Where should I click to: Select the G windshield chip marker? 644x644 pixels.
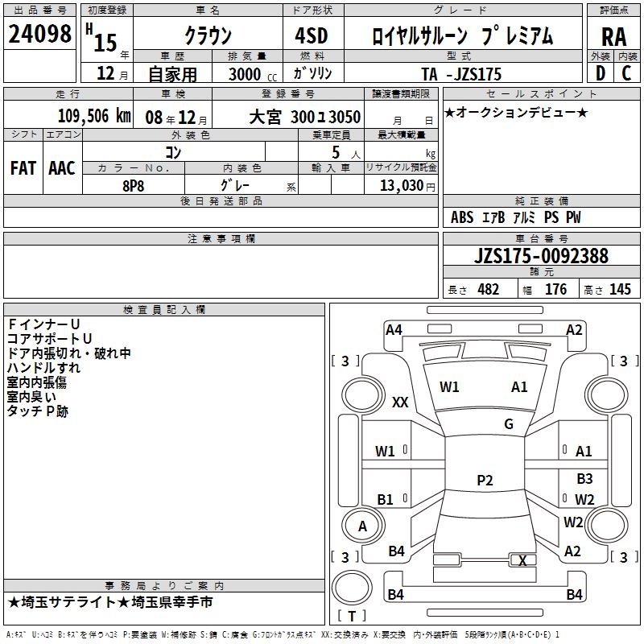click(x=509, y=424)
